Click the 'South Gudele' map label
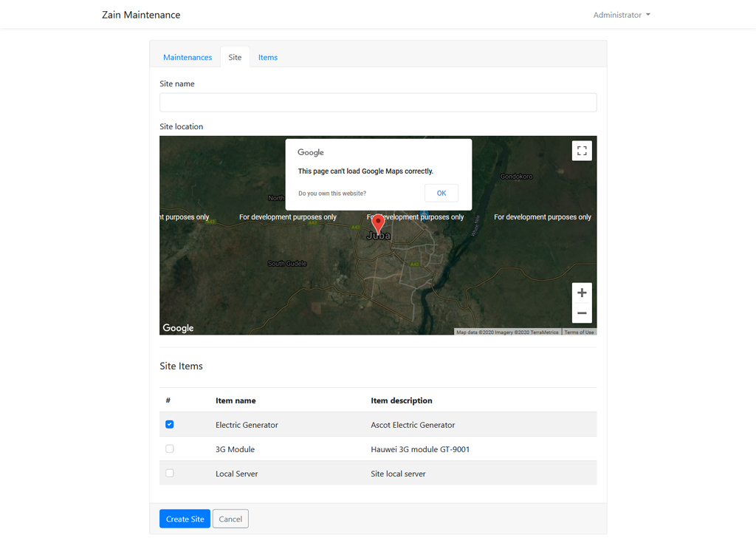Screen dimensions: 756x546 click(x=287, y=263)
